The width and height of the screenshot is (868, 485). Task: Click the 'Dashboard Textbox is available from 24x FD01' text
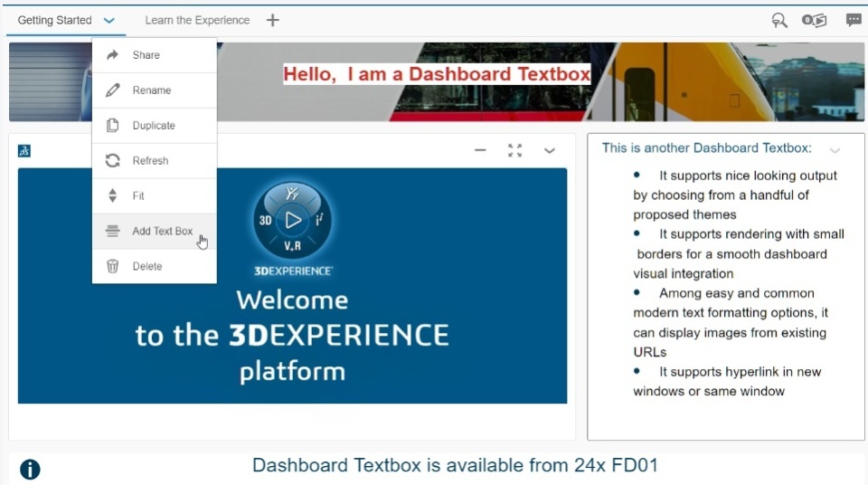(x=455, y=465)
